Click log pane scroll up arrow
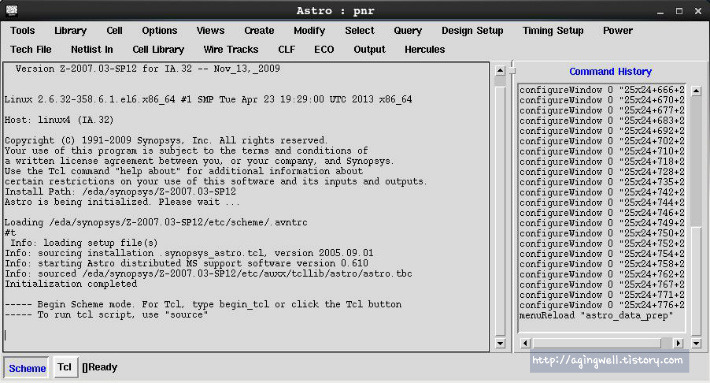710x383 pixels. tap(500, 71)
